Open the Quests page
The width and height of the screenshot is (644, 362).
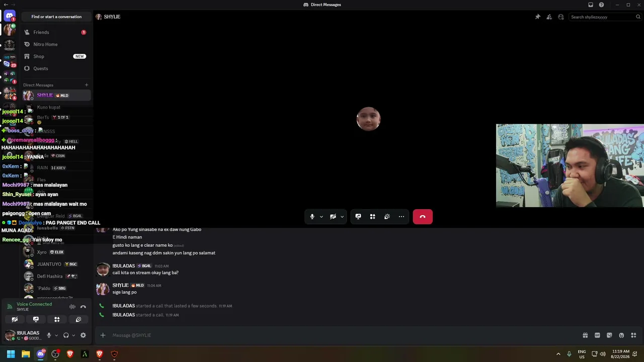[x=56, y=68]
